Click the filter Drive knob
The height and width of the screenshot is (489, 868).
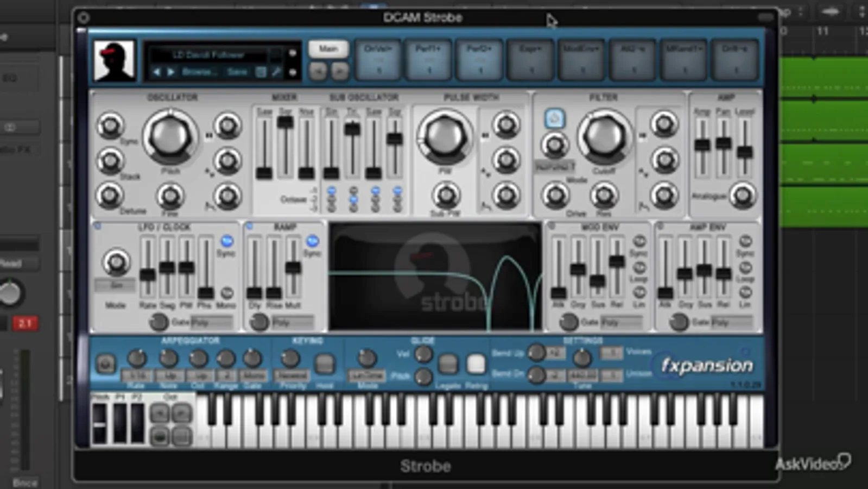click(x=555, y=195)
